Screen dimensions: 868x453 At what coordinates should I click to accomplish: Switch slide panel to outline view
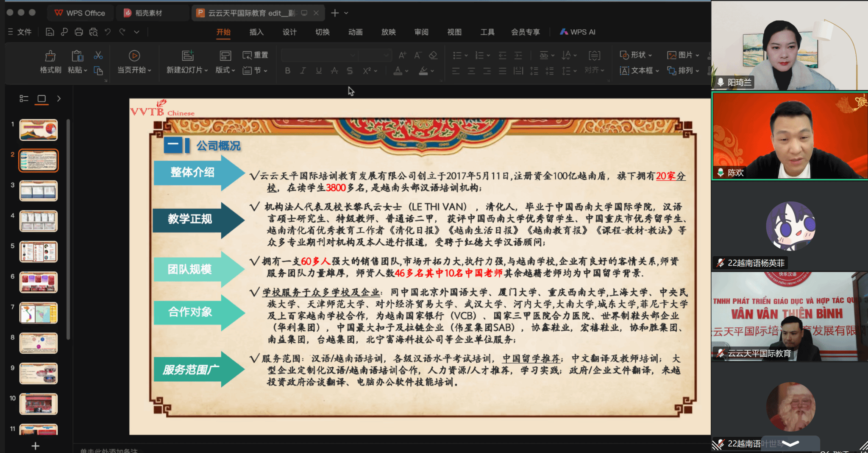pos(24,99)
